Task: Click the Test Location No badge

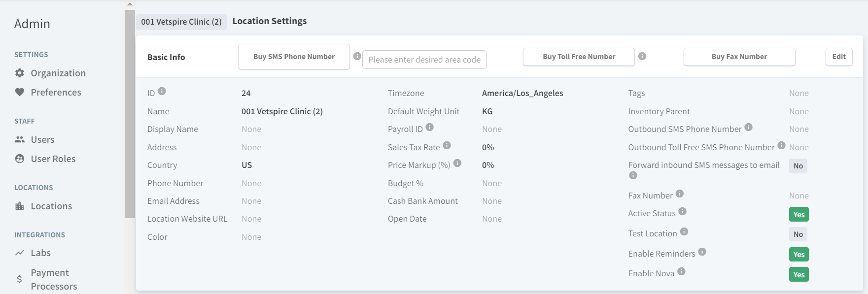Action: coord(798,234)
